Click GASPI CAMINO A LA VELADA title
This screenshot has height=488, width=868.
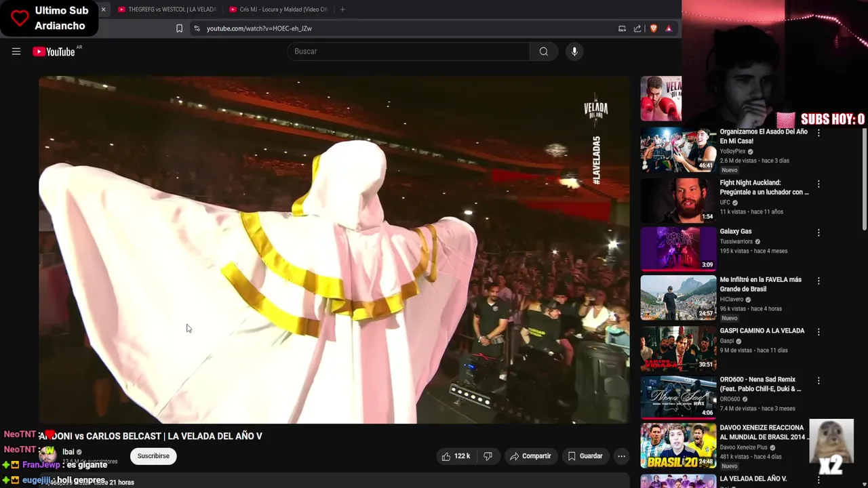[x=762, y=331]
